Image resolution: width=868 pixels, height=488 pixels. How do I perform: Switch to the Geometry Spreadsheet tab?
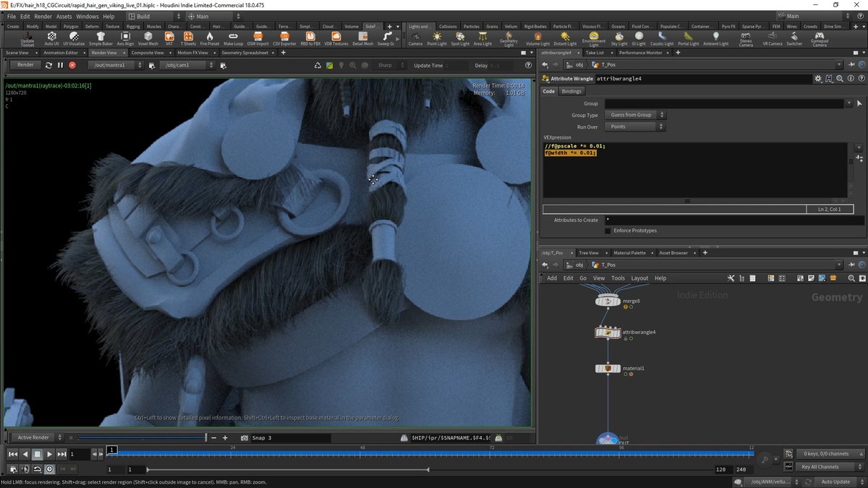pos(244,53)
